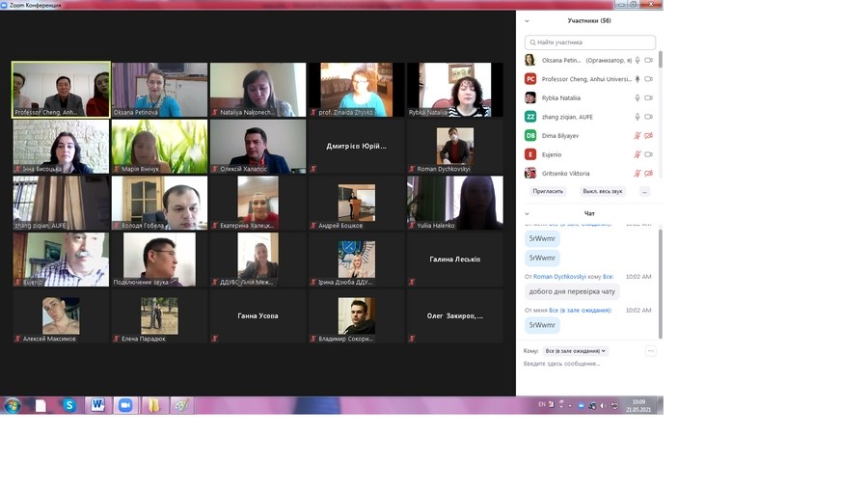Click the muted mic icon on Галина Леськів's tile
The height and width of the screenshot is (492, 868).
pyautogui.click(x=412, y=282)
